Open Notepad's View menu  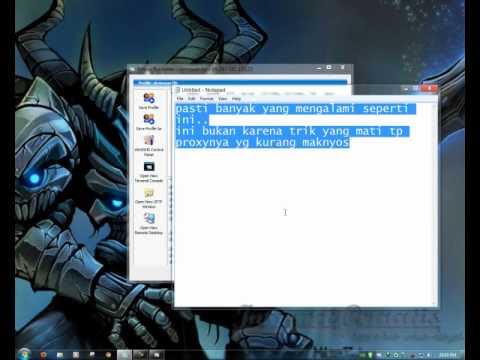223,99
